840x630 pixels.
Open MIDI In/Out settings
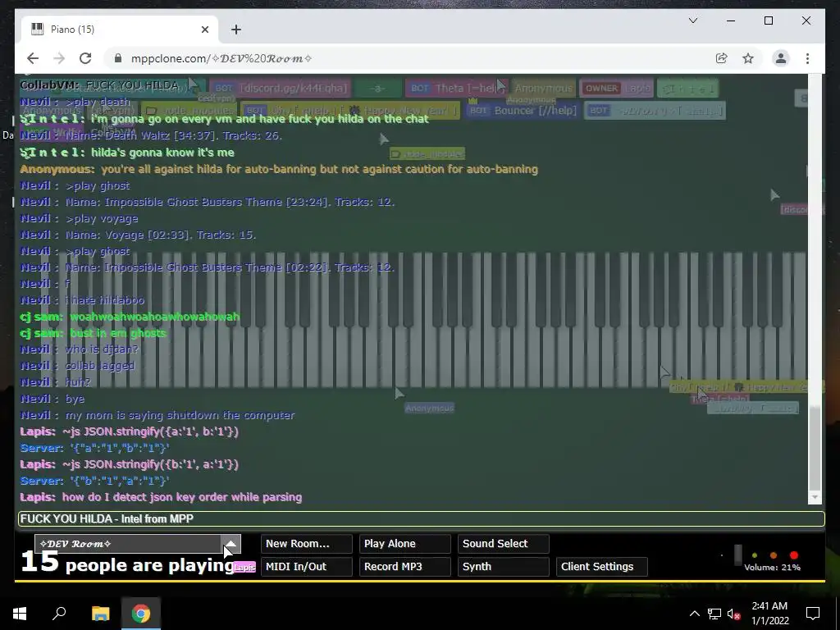click(x=307, y=566)
